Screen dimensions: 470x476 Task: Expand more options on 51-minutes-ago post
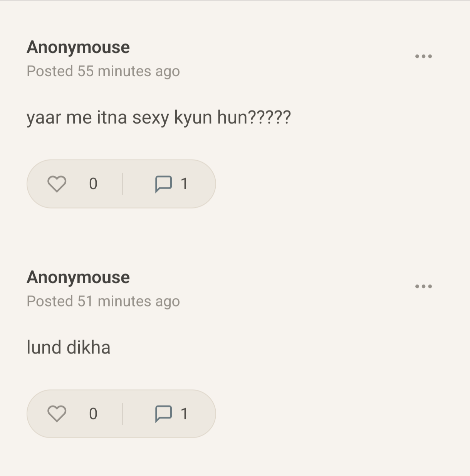423,286
